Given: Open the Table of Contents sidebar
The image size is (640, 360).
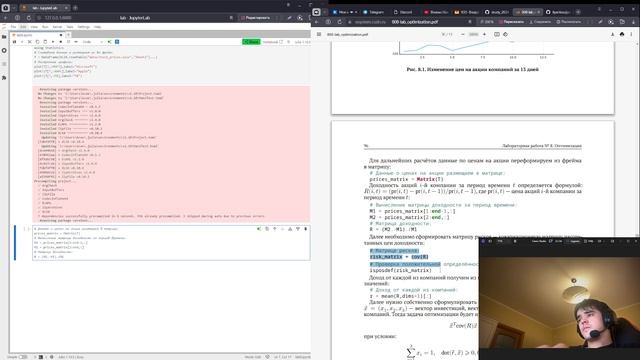Looking at the screenshot, I should point(4,64).
